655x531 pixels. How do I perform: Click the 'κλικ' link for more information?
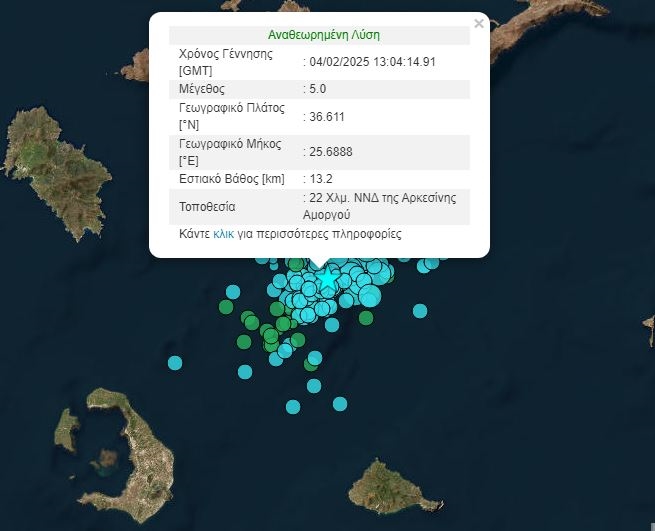223,234
